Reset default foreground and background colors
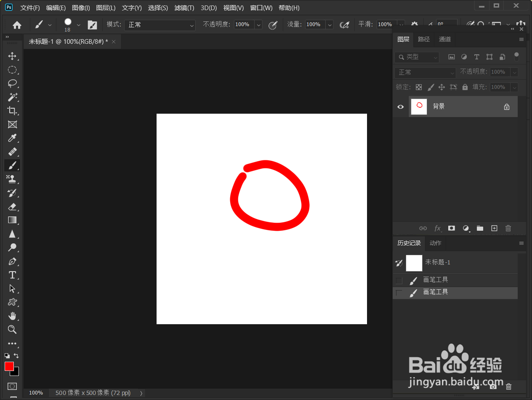Screen dimensions: 532x400 tap(7, 356)
